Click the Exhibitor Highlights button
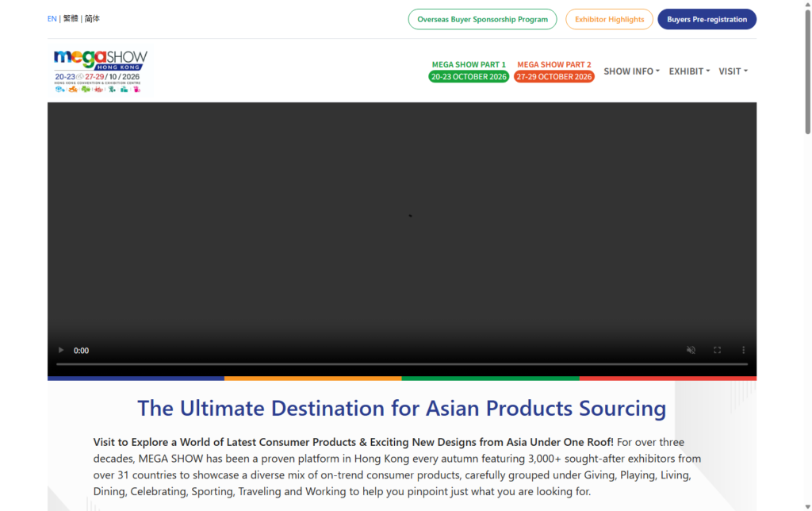Screen dimensions: 812x511 point(609,18)
